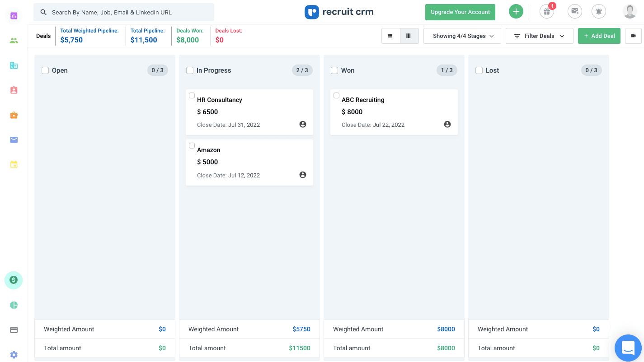The image size is (644, 362).
Task: Open the Candidates section in sidebar
Action: (14, 41)
